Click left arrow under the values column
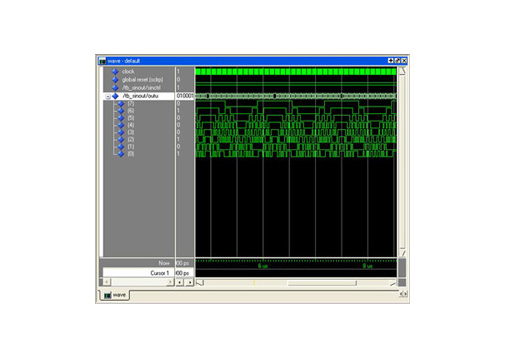 pyautogui.click(x=180, y=282)
